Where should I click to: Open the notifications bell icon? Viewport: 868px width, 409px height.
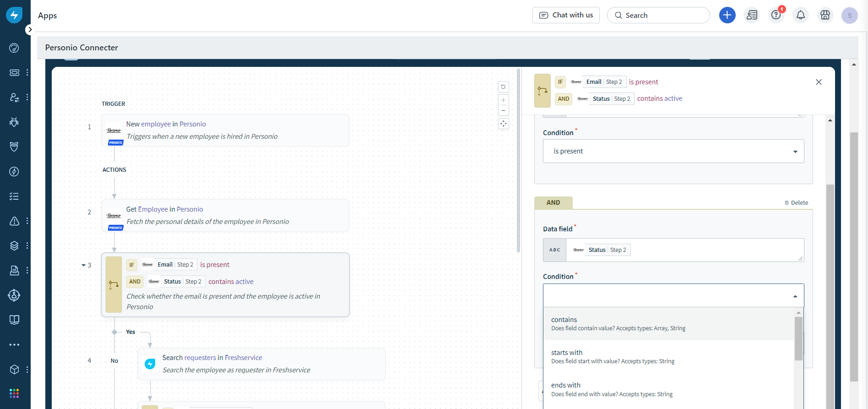[801, 15]
